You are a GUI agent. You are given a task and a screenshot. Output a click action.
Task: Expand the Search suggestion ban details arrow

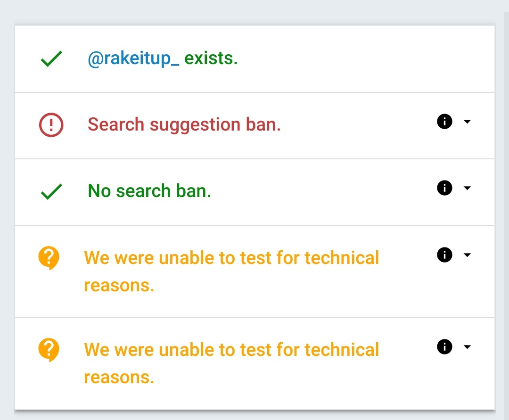(467, 122)
